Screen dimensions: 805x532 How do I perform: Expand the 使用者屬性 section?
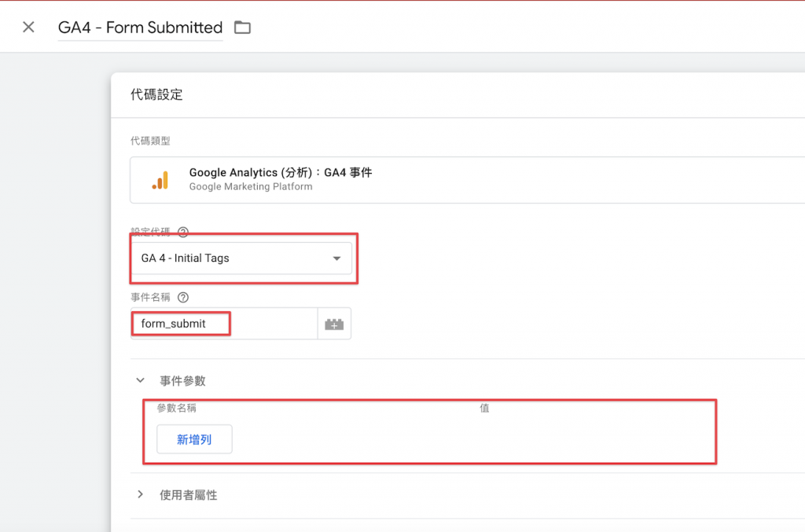(x=140, y=494)
